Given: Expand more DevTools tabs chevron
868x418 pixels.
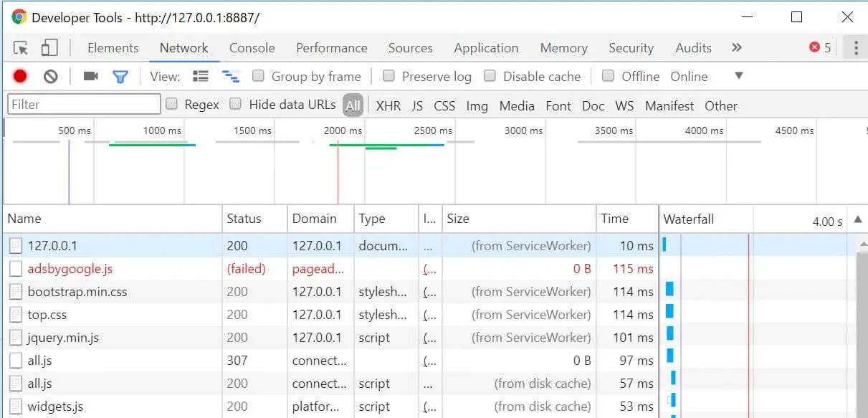Looking at the screenshot, I should [736, 48].
